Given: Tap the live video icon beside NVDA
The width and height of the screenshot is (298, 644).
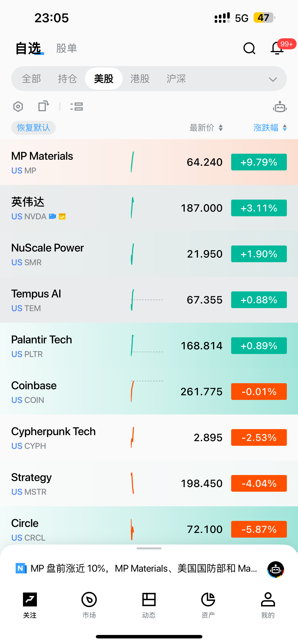Looking at the screenshot, I should coord(52,216).
